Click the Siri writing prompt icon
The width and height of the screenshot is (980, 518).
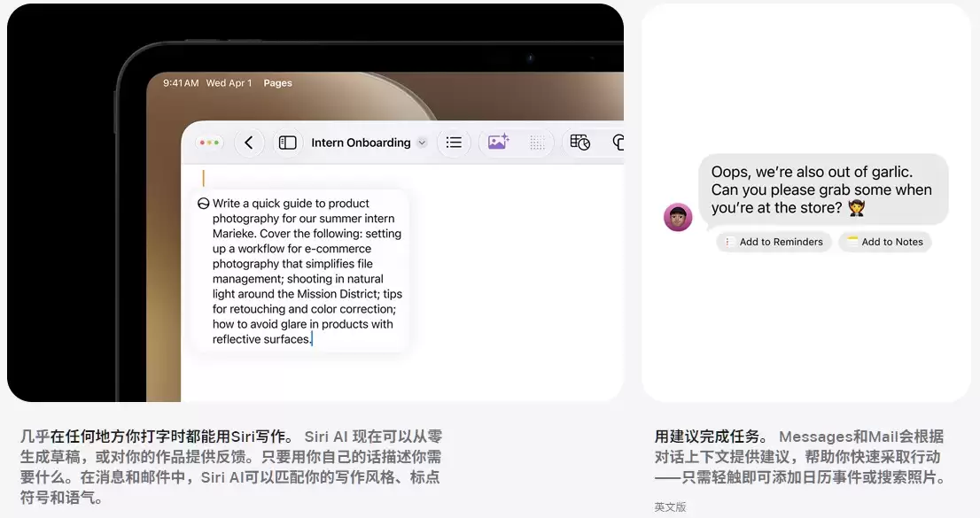tap(203, 204)
